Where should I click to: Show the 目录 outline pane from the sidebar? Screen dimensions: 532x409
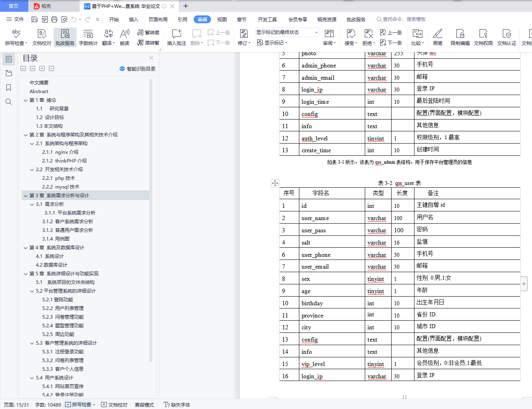(9, 59)
